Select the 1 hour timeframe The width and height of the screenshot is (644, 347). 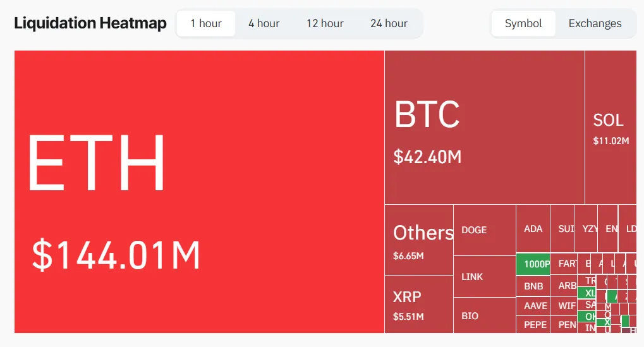(x=206, y=23)
